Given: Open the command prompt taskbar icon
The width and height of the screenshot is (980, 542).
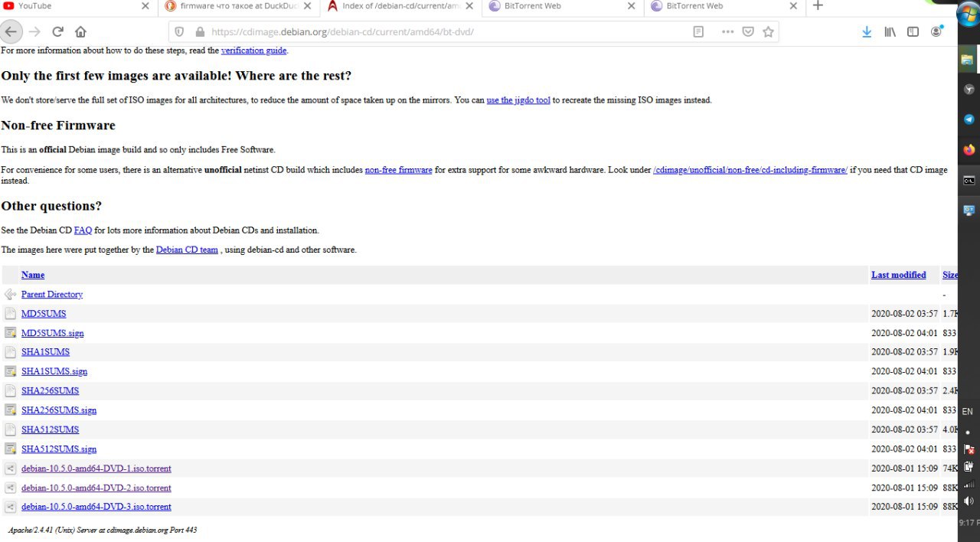Looking at the screenshot, I should tap(969, 181).
